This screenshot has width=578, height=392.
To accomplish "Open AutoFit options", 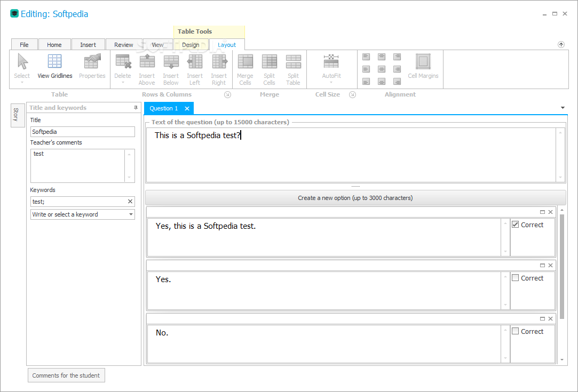I will 331,68.
